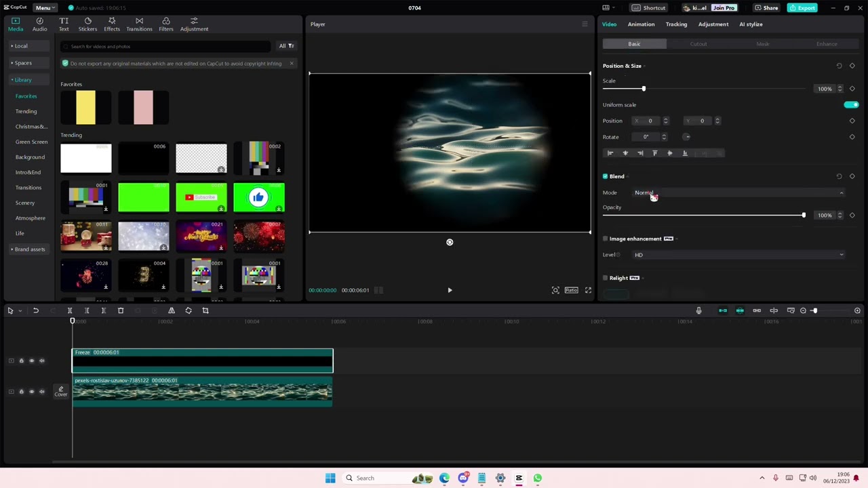Switch to the Adjustment tab in the inspector
This screenshot has width=868, height=488.
[x=713, y=24]
